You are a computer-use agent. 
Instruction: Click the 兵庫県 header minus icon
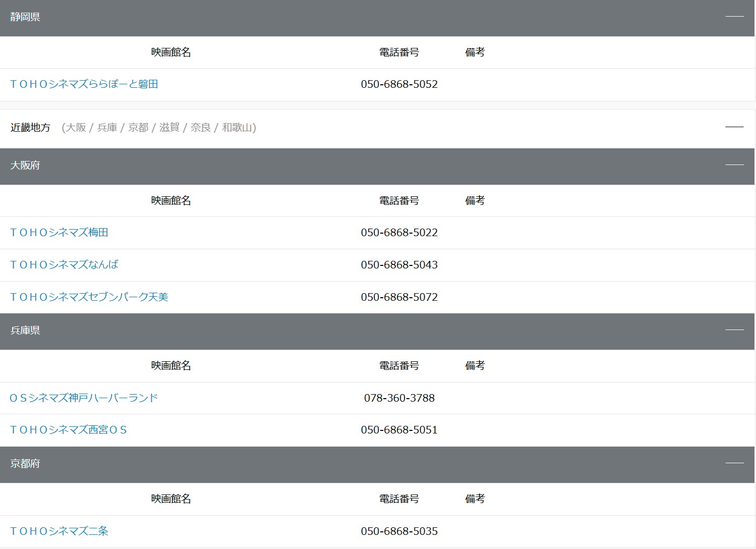pos(734,330)
